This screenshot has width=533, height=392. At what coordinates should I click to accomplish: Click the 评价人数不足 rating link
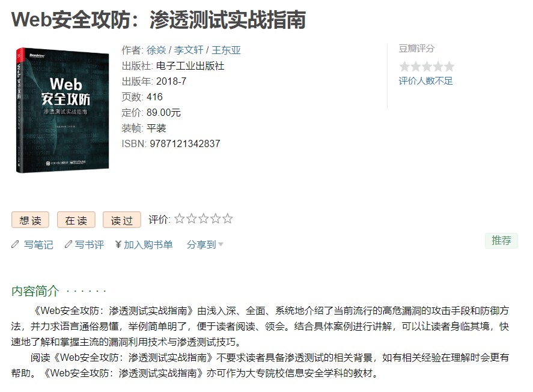[x=425, y=81]
